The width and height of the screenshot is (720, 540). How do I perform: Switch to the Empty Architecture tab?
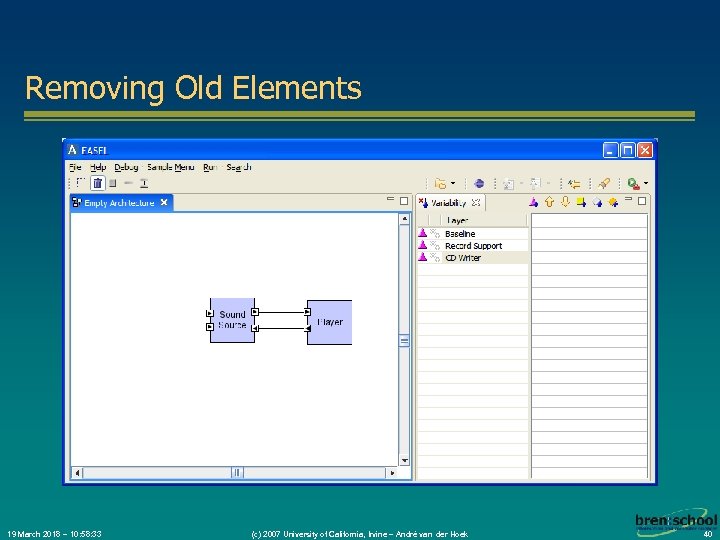point(119,203)
